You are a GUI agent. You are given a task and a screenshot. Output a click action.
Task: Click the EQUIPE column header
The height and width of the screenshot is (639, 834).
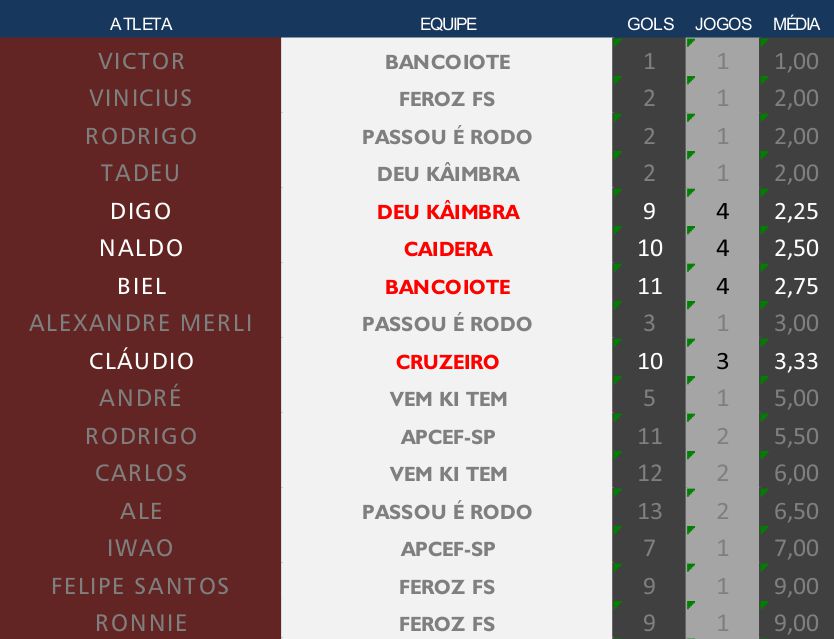pyautogui.click(x=447, y=24)
